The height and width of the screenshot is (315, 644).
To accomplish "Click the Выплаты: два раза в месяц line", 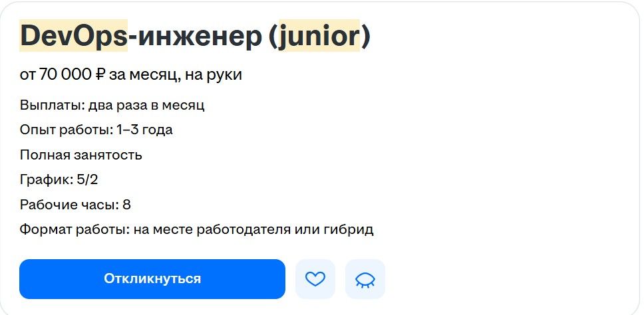I will (112, 106).
